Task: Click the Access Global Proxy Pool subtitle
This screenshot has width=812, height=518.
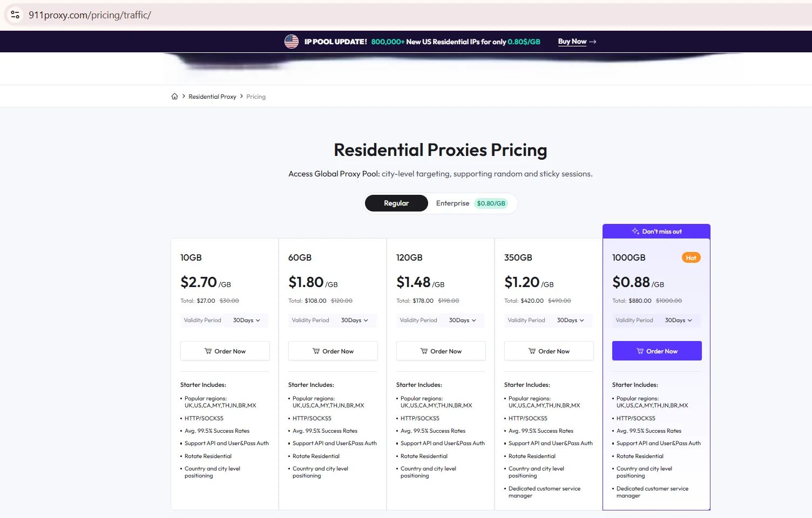Action: click(441, 174)
